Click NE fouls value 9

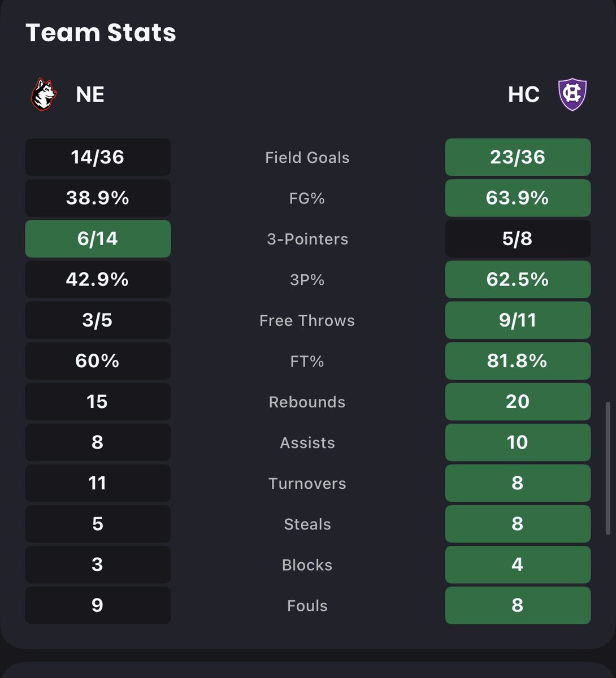98,605
